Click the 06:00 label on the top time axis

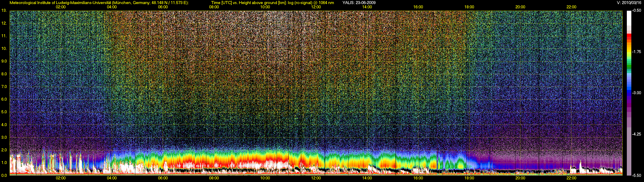pyautogui.click(x=163, y=7)
